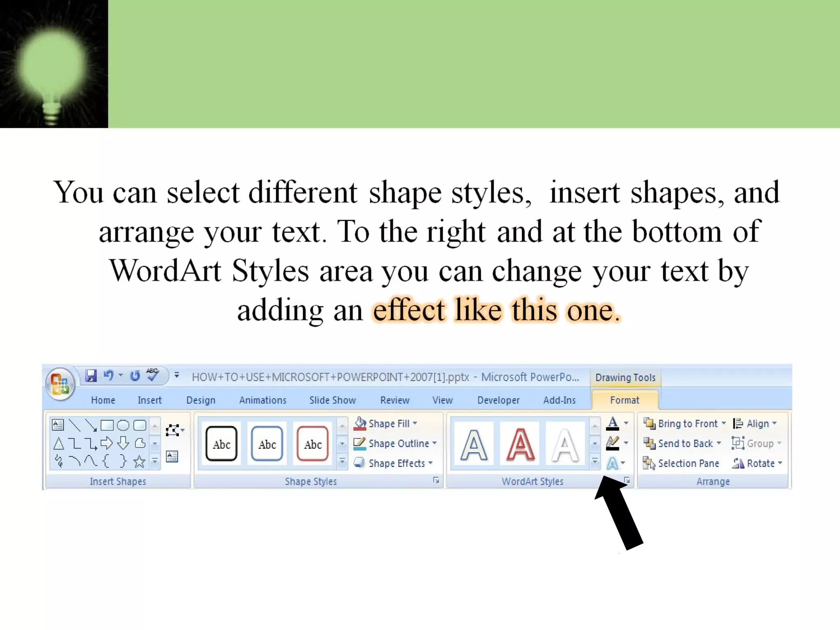Apply the red outlined Abc shape style
The width and height of the screenshot is (840, 630).
click(313, 444)
